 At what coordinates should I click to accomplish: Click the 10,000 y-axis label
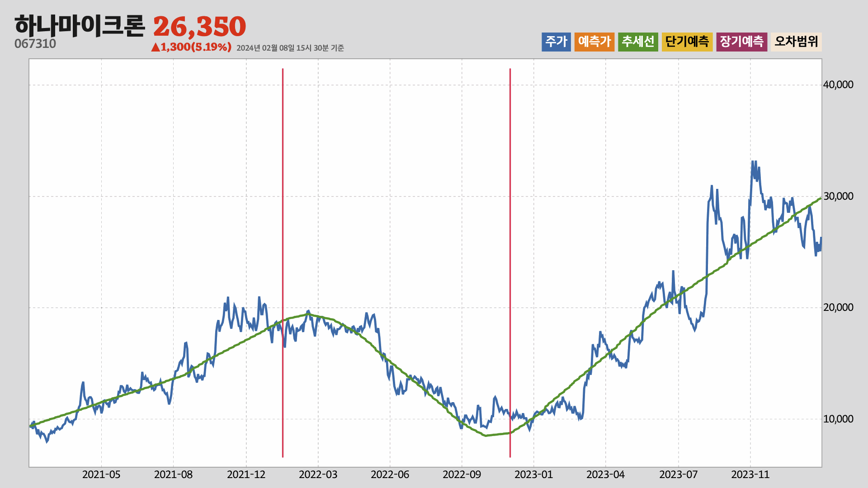838,419
